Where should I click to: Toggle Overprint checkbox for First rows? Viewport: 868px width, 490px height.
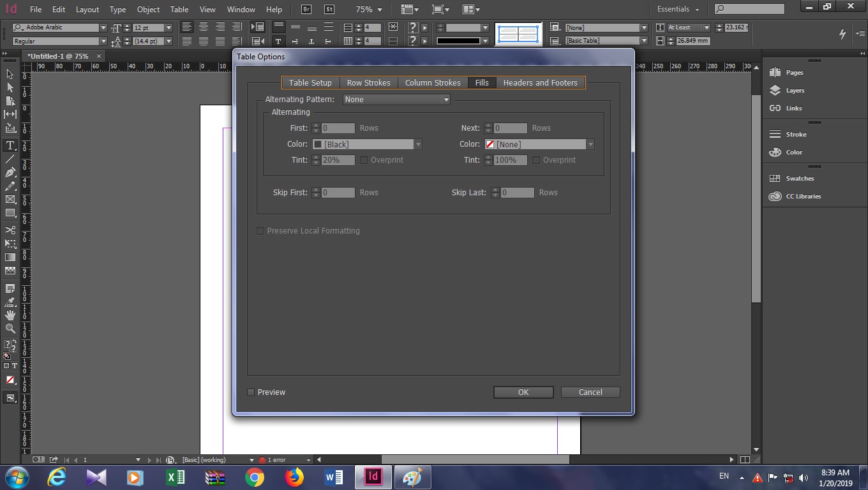click(x=364, y=160)
